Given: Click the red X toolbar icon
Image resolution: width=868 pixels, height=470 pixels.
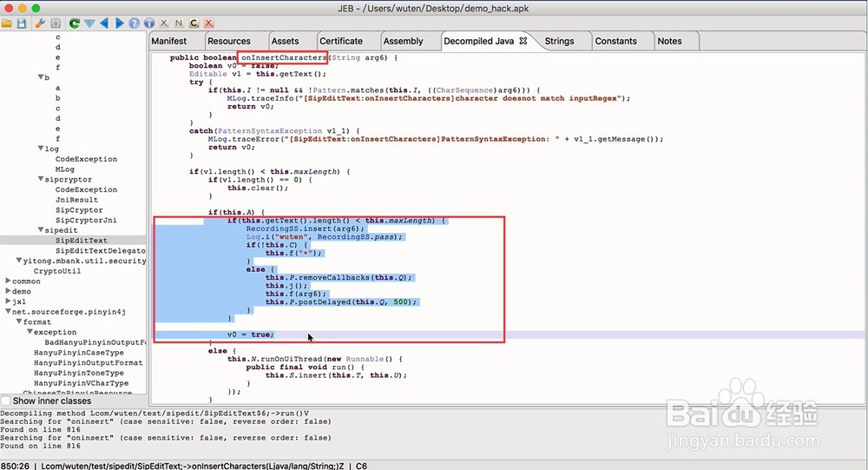Looking at the screenshot, I should [x=208, y=23].
